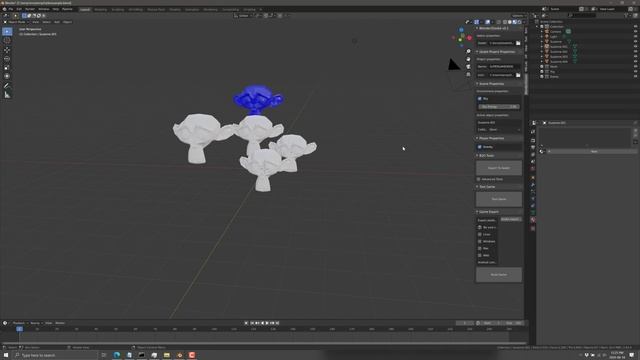Click Windows taskbar search box
Screen dimensions: 640x360
click(x=56, y=356)
